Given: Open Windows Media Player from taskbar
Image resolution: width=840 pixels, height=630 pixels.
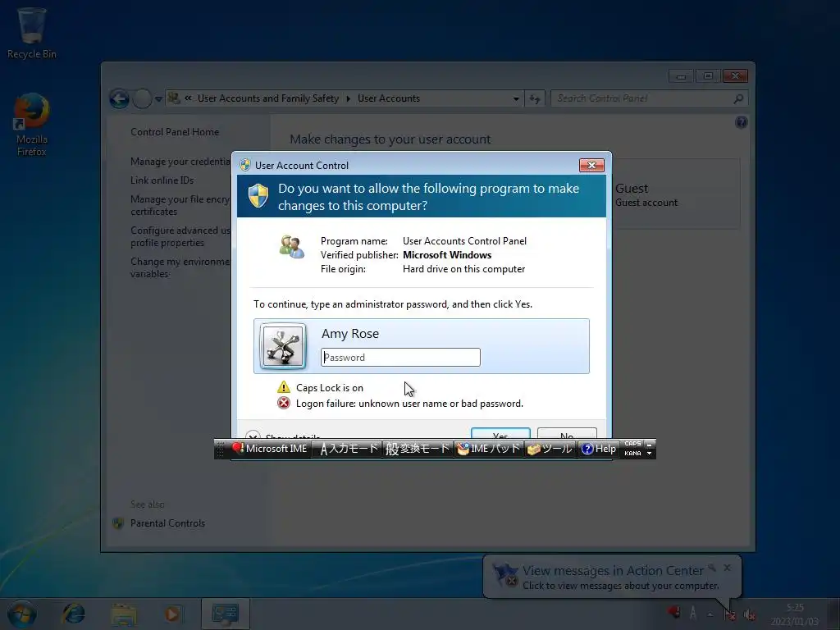Looking at the screenshot, I should [172, 614].
